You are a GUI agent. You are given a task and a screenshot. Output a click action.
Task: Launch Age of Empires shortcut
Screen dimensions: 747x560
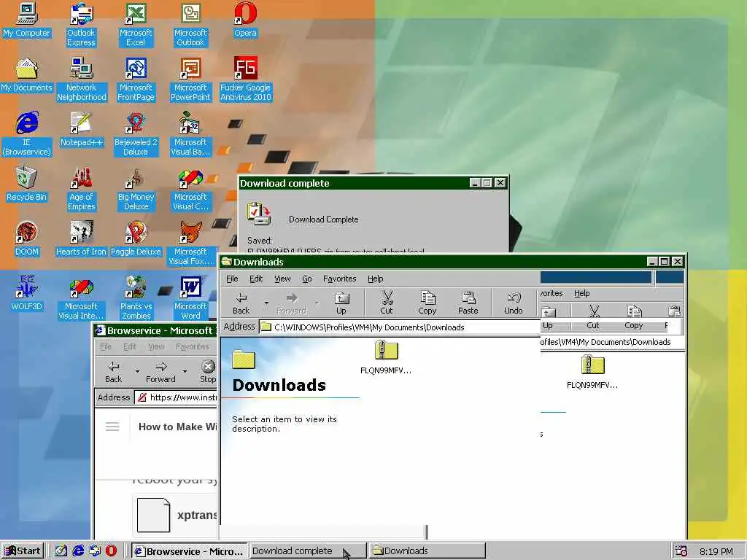(x=82, y=189)
